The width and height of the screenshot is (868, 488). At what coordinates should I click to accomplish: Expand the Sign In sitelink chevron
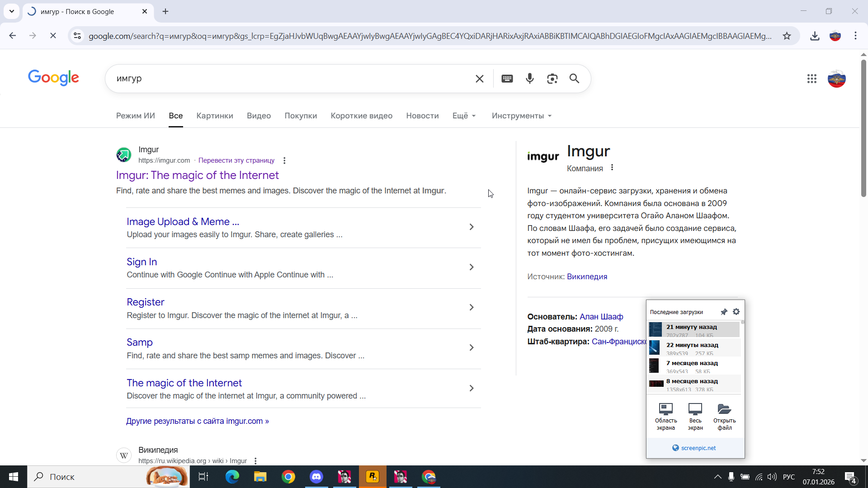pyautogui.click(x=471, y=267)
